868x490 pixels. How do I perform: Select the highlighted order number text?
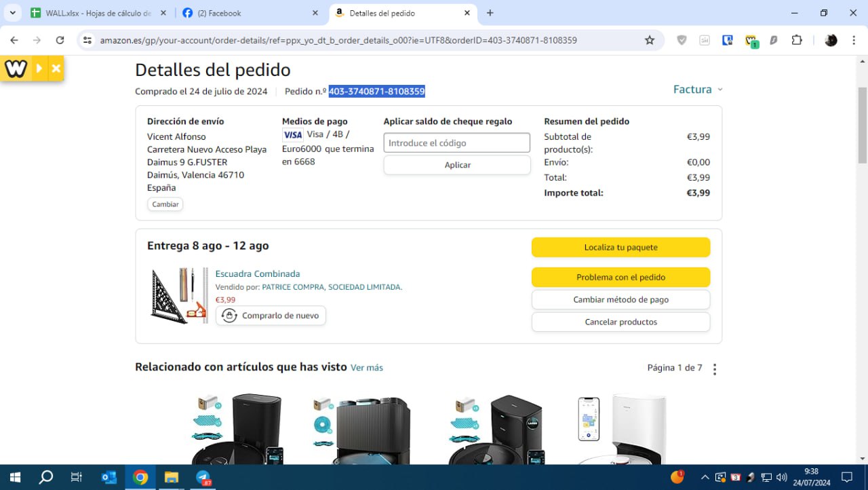point(377,92)
